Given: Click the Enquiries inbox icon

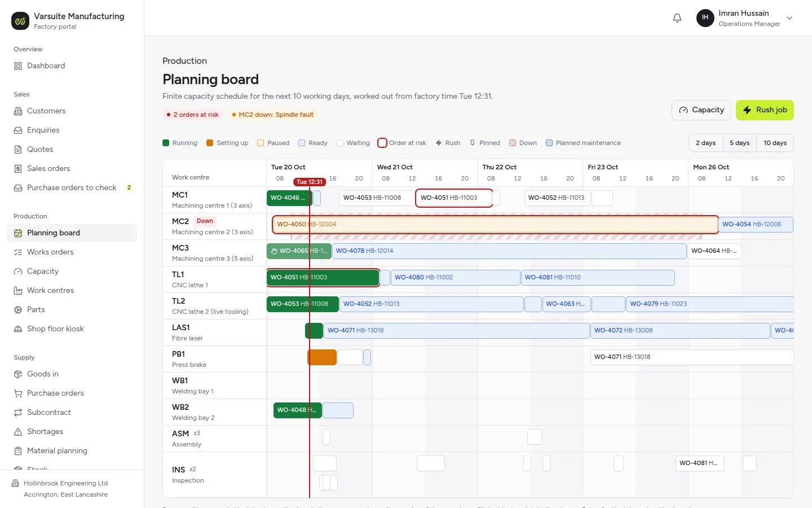Looking at the screenshot, I should click(x=18, y=130).
